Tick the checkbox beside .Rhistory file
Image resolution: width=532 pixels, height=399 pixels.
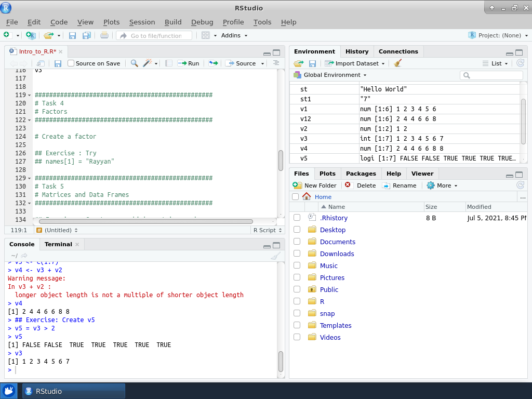pos(297,218)
